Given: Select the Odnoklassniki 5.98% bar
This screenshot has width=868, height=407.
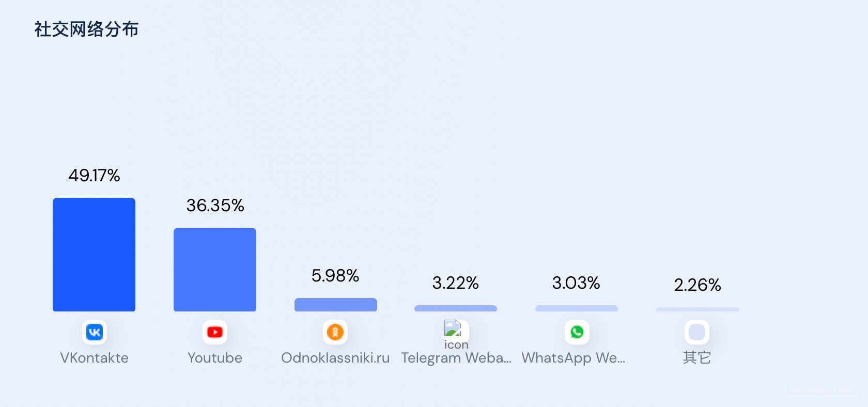Looking at the screenshot, I should 336,305.
